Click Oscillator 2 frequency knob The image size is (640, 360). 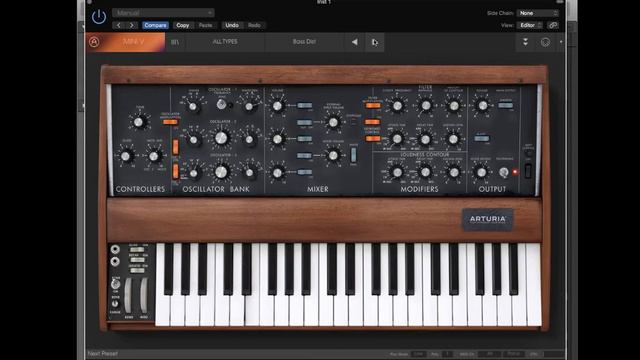coord(221,138)
